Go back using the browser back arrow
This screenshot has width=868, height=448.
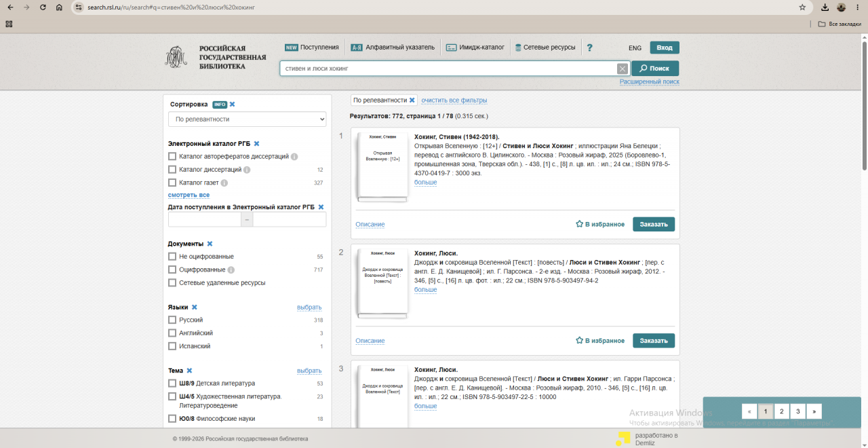pos(9,7)
